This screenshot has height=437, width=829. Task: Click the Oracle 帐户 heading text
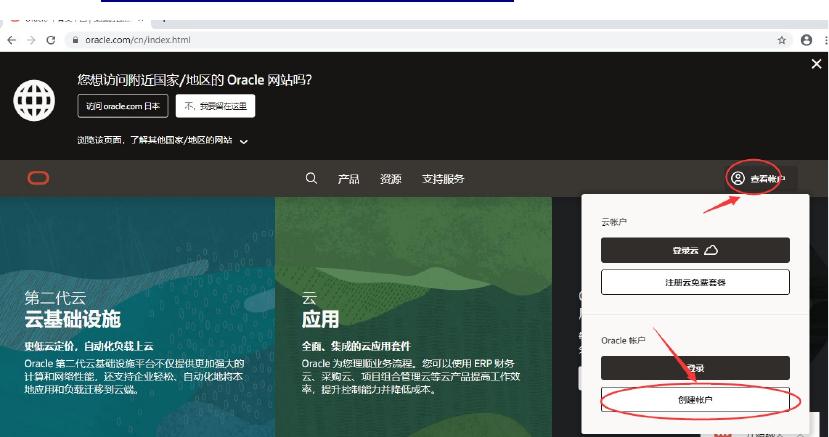tap(623, 341)
